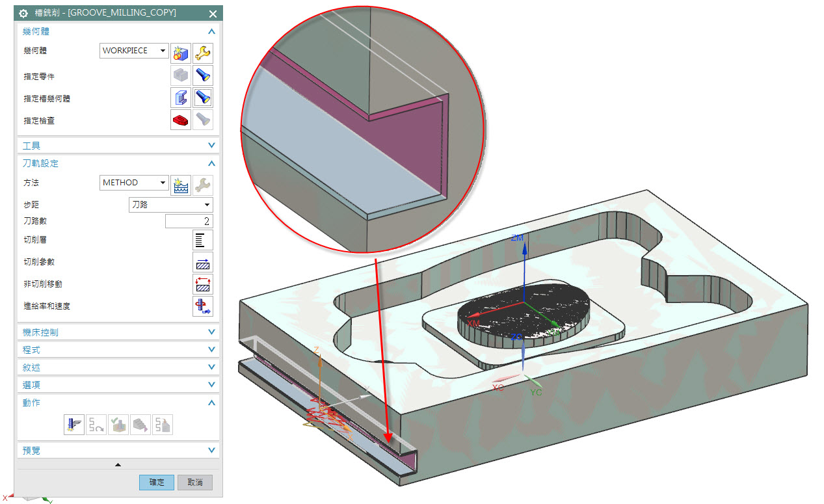Click the select groove geometry icon for 指定槽幾何體
The height and width of the screenshot is (504, 824).
tap(180, 98)
